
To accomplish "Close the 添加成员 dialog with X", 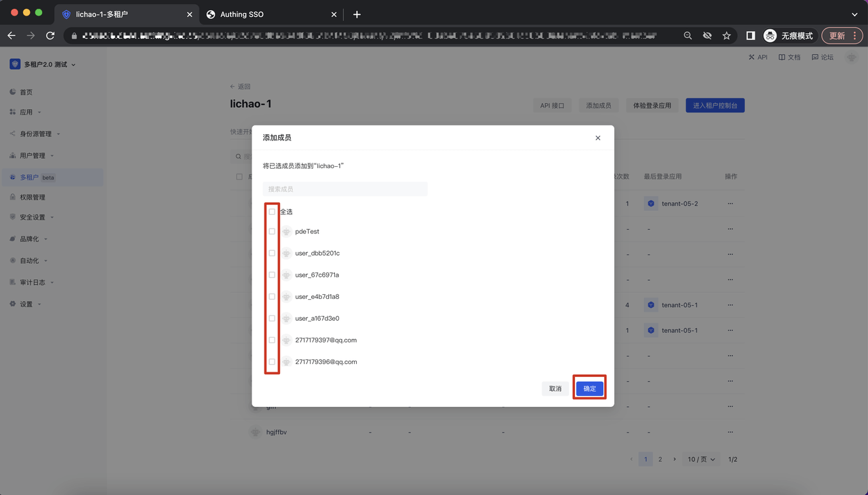I will point(597,138).
